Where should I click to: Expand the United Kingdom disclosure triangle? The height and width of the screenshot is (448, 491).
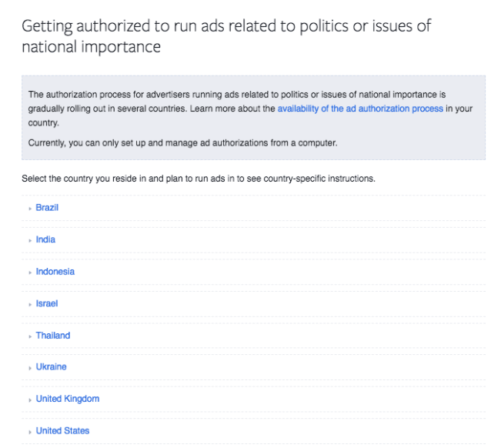point(30,400)
